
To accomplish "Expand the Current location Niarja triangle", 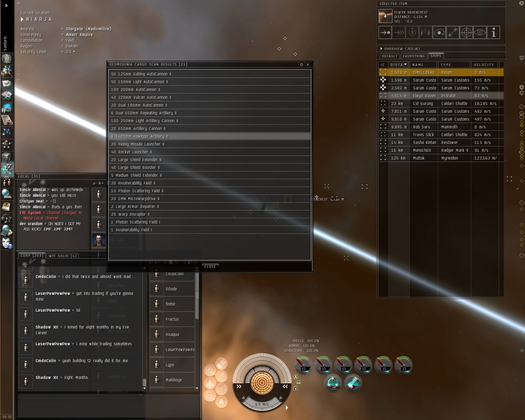I will (22, 19).
